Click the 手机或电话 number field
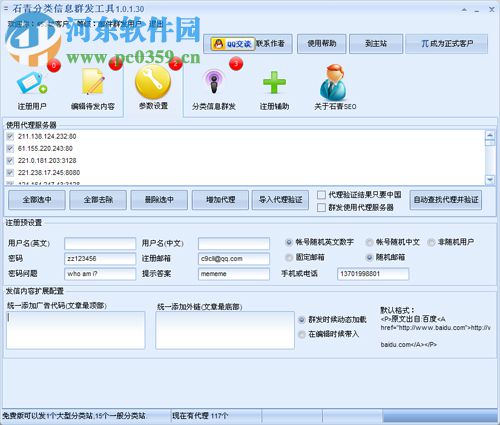The width and height of the screenshot is (500, 425). click(373, 274)
